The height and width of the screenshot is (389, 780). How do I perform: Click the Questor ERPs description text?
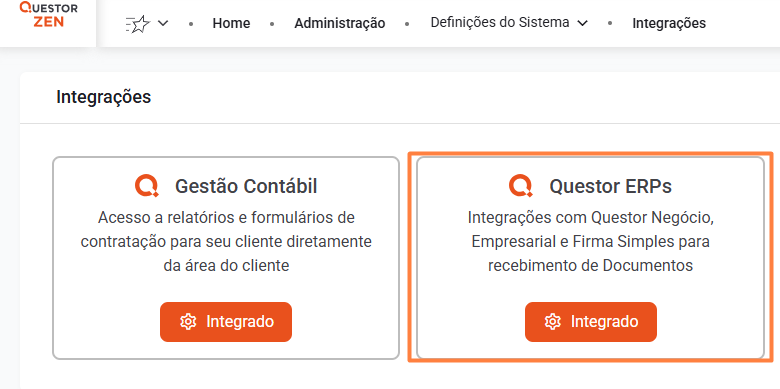590,242
